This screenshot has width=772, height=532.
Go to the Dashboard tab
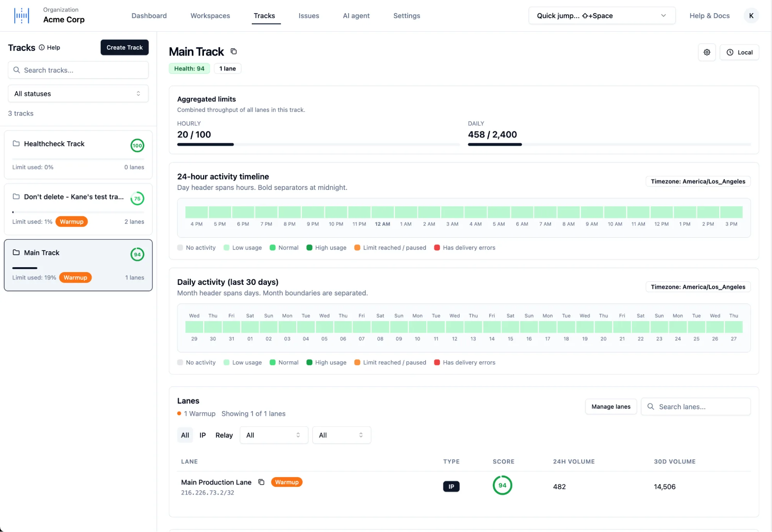[149, 16]
